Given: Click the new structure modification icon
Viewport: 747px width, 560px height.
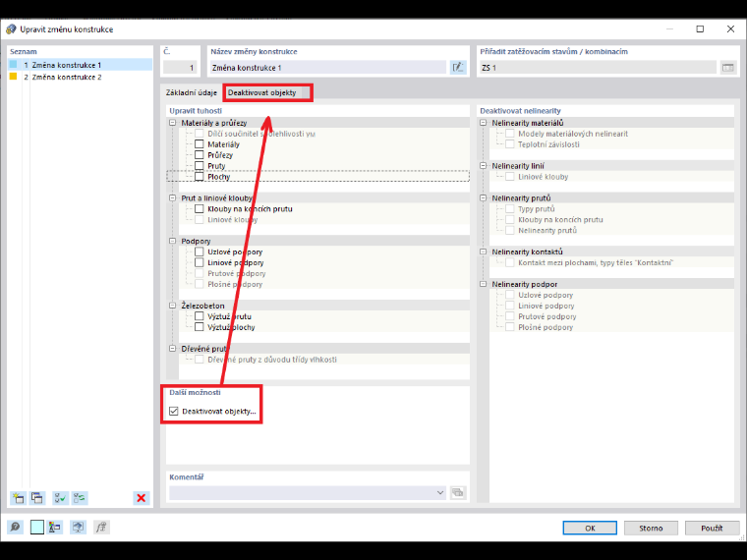Looking at the screenshot, I should click(x=18, y=498).
